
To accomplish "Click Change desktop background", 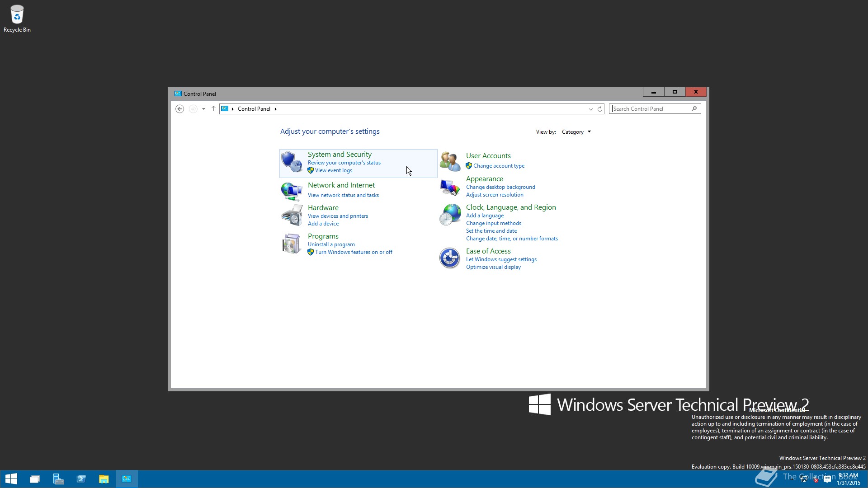I will point(500,187).
